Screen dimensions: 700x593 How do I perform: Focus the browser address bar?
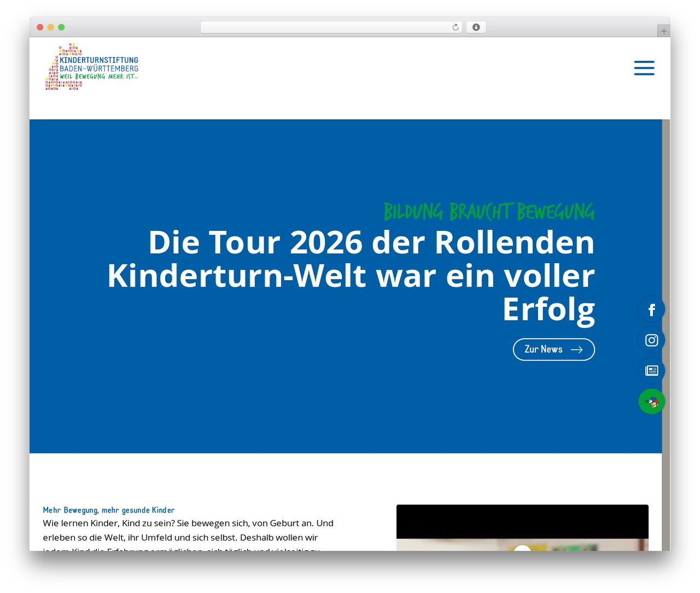click(x=331, y=27)
